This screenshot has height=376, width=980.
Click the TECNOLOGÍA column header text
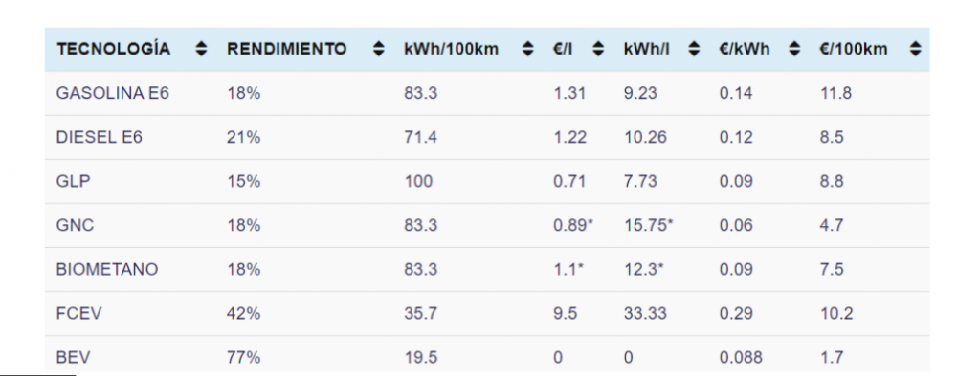pyautogui.click(x=113, y=50)
